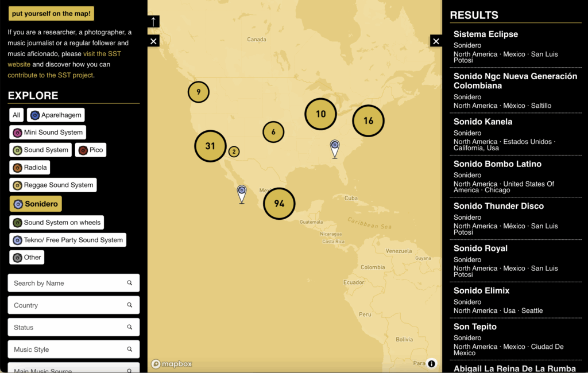Viewport: 588px width, 373px height.
Task: Enable the Reggae Sound System filter
Action: (53, 185)
